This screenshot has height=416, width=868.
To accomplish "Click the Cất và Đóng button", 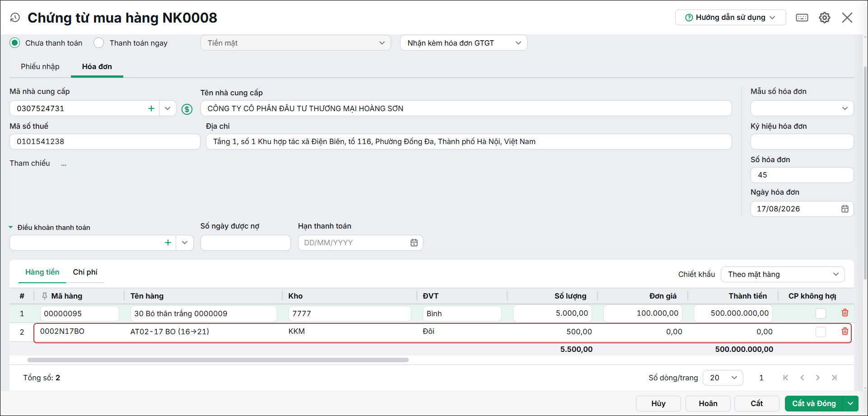I will pos(814,403).
